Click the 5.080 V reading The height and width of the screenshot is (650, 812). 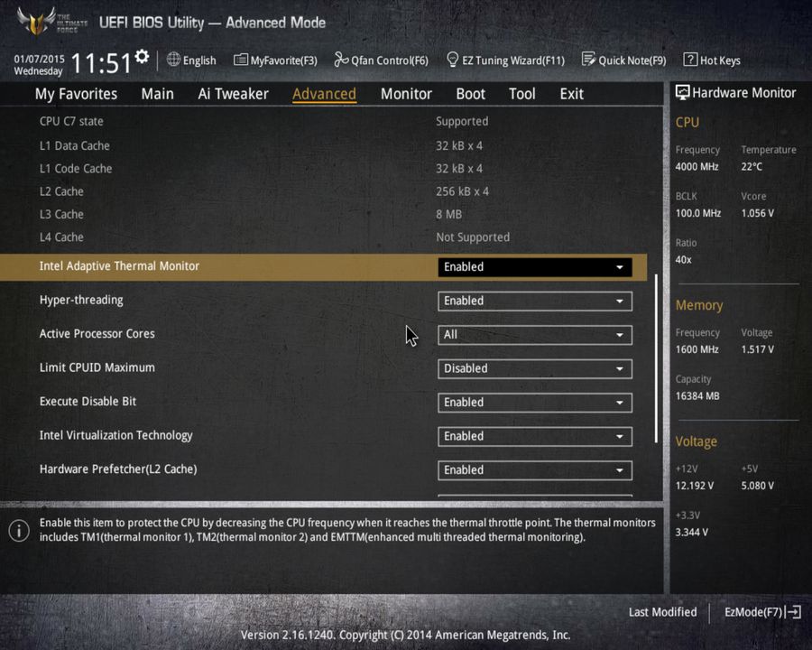tap(758, 486)
